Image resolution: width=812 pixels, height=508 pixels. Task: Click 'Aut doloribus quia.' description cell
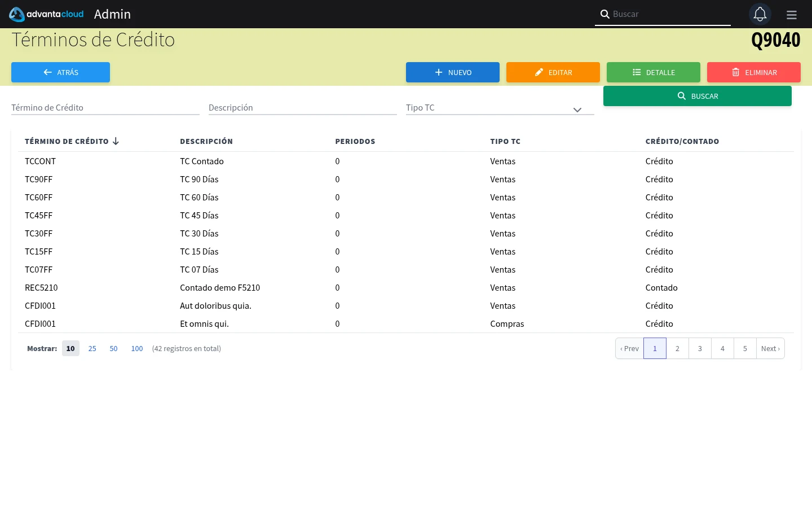click(215, 305)
